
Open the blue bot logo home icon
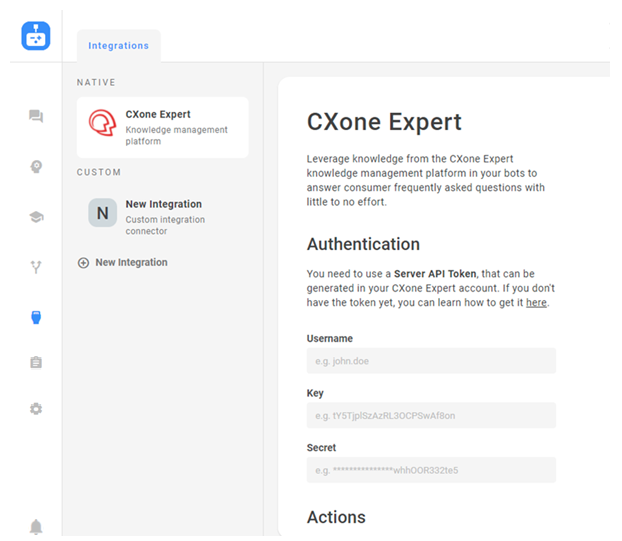pyautogui.click(x=36, y=36)
